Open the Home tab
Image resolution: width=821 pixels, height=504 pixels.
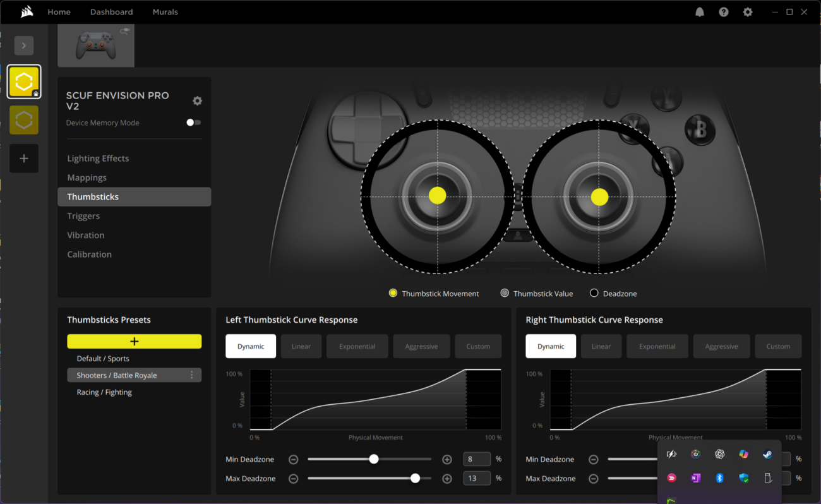[x=59, y=12]
